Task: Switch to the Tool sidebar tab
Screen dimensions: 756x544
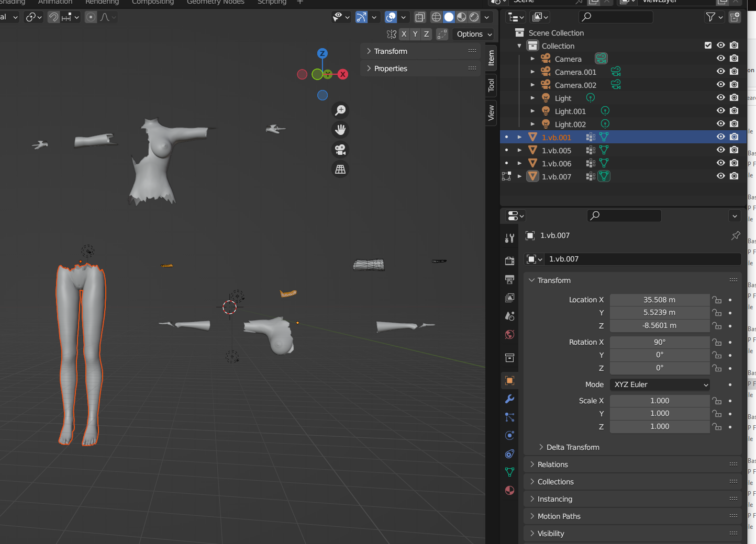Action: pos(491,85)
